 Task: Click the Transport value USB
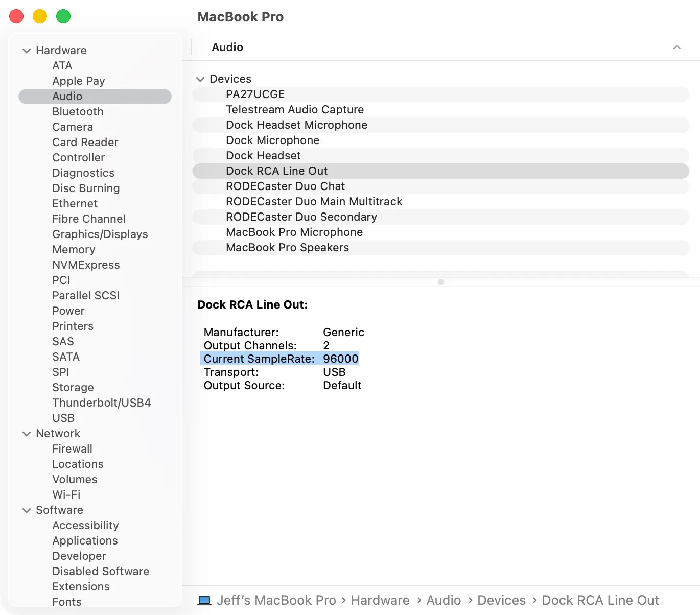(x=335, y=372)
